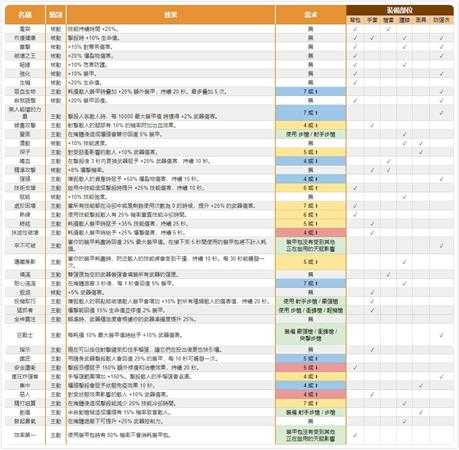Click the checkmark in the "集中" row
This screenshot has width=459, height=450.
tap(421, 386)
